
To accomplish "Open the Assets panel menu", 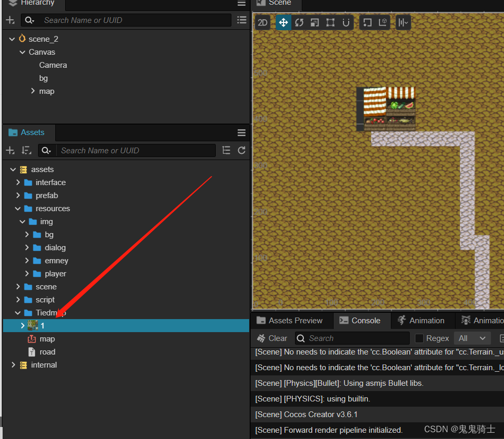I will (241, 132).
